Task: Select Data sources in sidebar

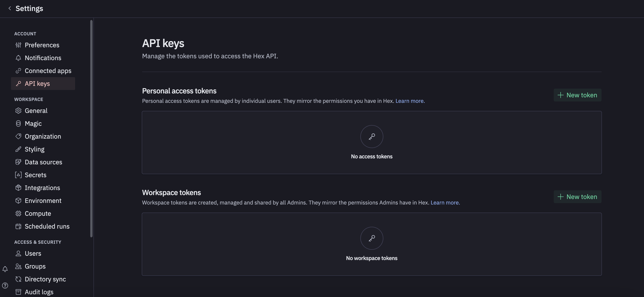Action: click(x=43, y=162)
